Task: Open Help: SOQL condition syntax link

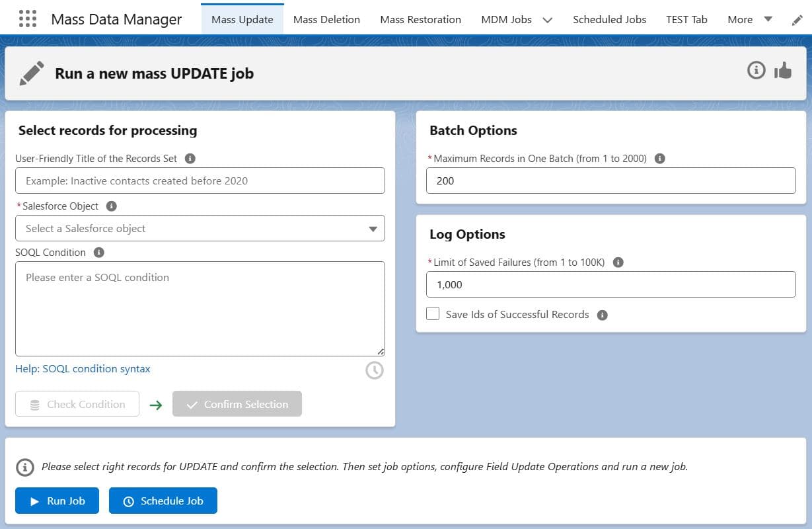Action: (x=83, y=369)
